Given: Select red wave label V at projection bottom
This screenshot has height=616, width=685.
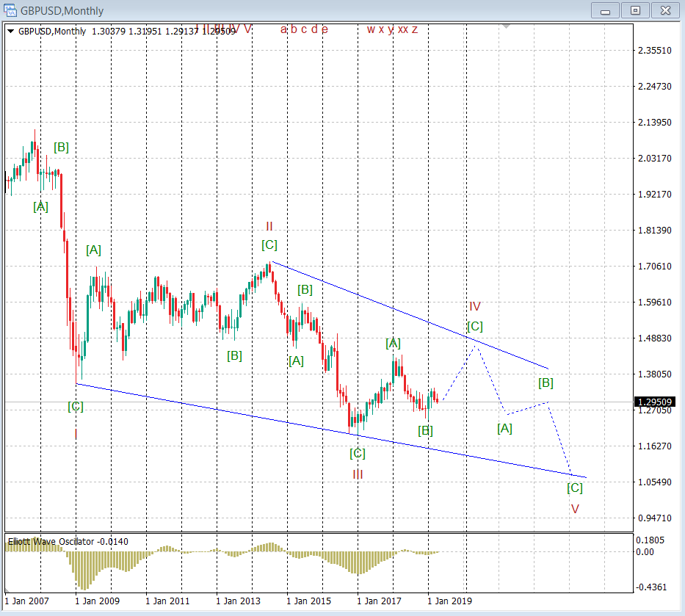Looking at the screenshot, I should 575,509.
